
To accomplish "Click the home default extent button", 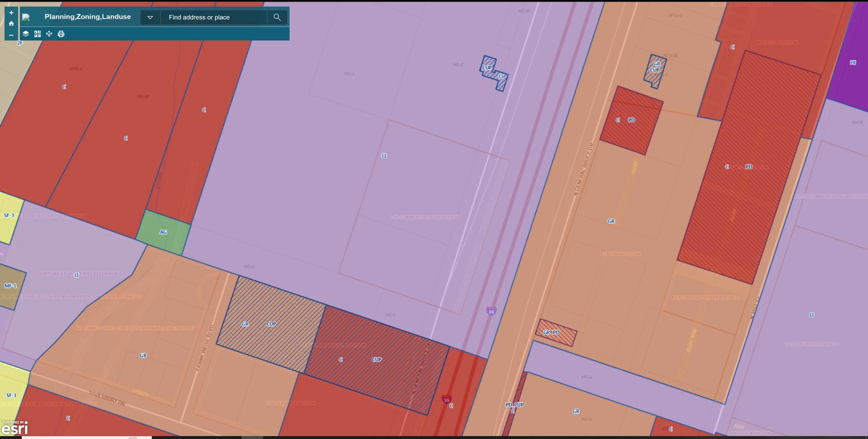I will click(x=11, y=24).
